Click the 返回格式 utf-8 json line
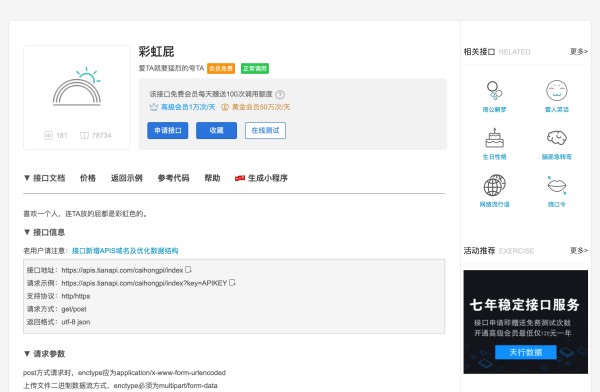Image resolution: width=600 pixels, height=392 pixels. [x=59, y=322]
